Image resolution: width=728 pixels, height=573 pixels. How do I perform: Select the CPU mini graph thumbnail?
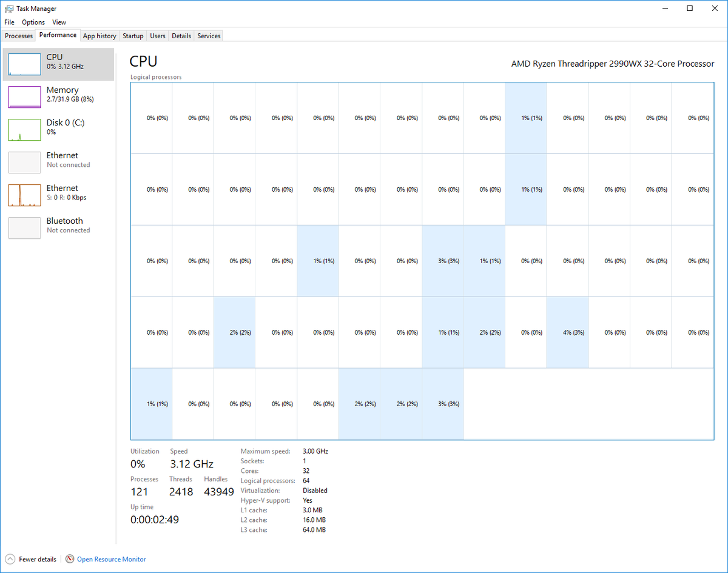tap(24, 64)
